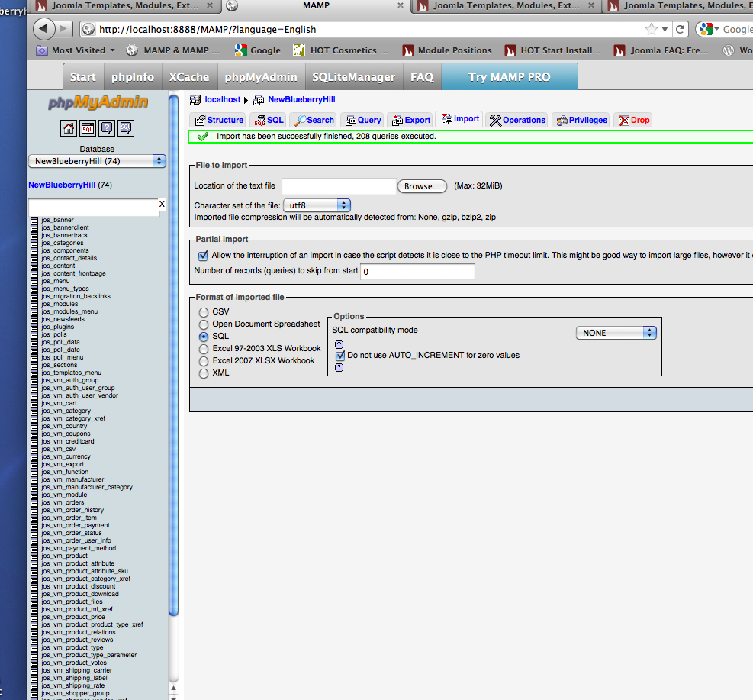Toggle Do not use AUTO_INCREMENT checkbox
The image size is (753, 700).
point(340,356)
